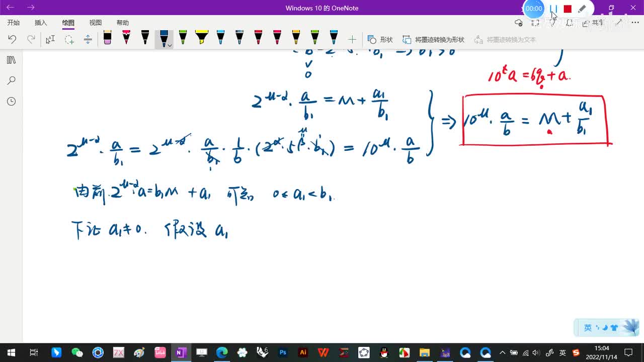Click the Back arrow in the title bar

(10, 8)
